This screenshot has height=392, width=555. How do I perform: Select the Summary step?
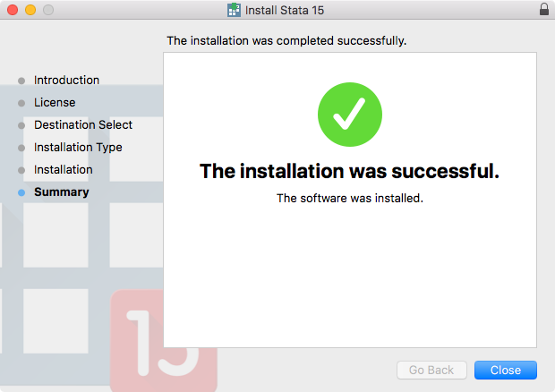point(62,192)
